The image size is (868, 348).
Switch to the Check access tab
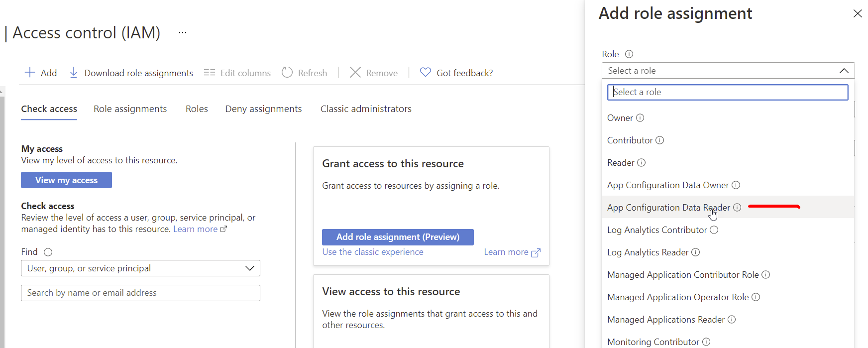pyautogui.click(x=49, y=109)
